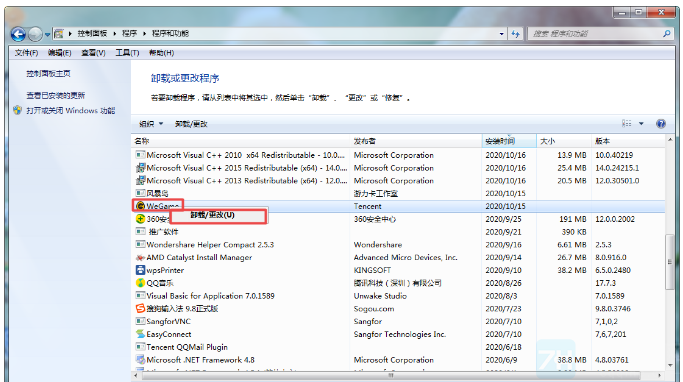683x382 pixels.
Task: Click the Visual C++ 2013 Redistributable icon
Action: [140, 180]
